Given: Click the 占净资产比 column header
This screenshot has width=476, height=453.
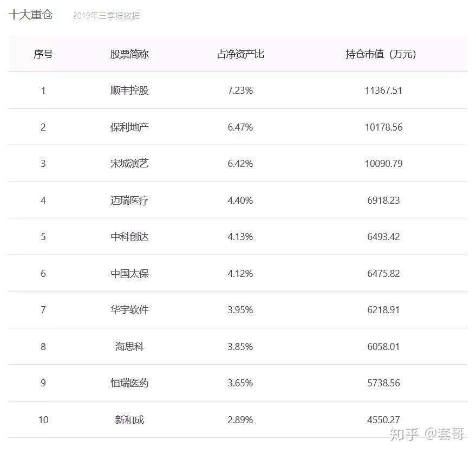Looking at the screenshot, I should coord(240,54).
